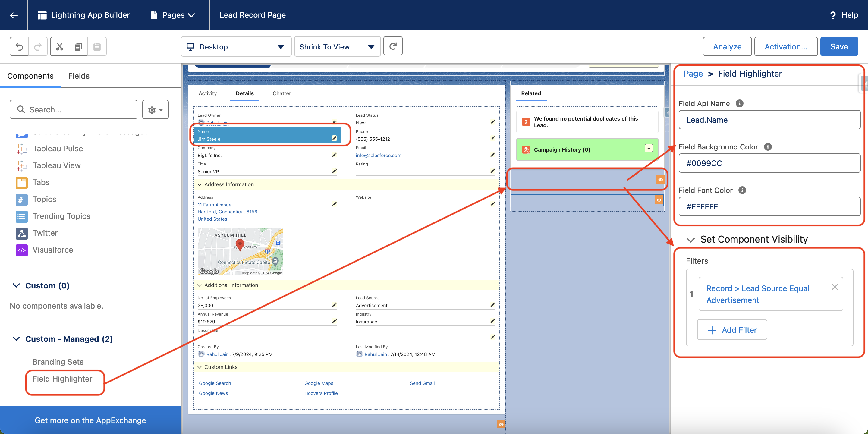Screen dimensions: 868x434
Task: Open Campaign History dropdown arrow
Action: [648, 148]
